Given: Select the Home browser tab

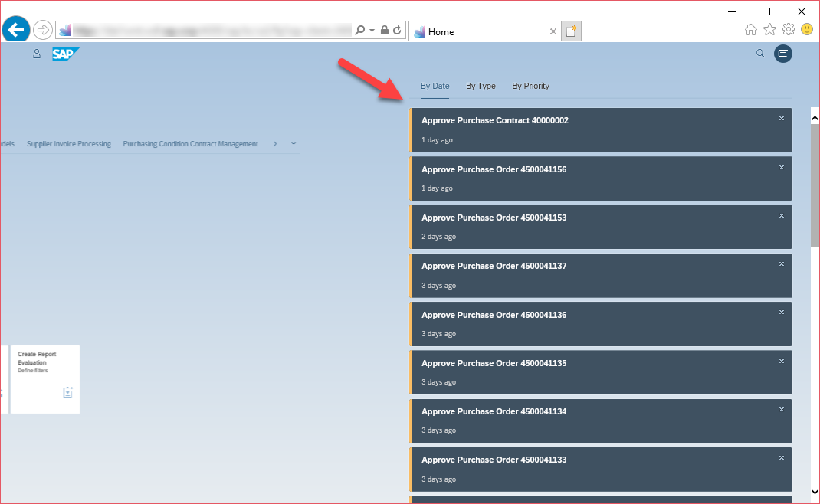Looking at the screenshot, I should pyautogui.click(x=484, y=31).
